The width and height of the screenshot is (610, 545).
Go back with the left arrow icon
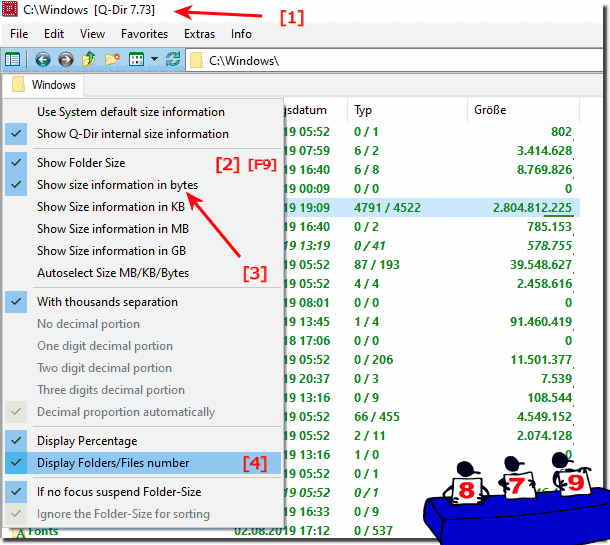pyautogui.click(x=42, y=60)
